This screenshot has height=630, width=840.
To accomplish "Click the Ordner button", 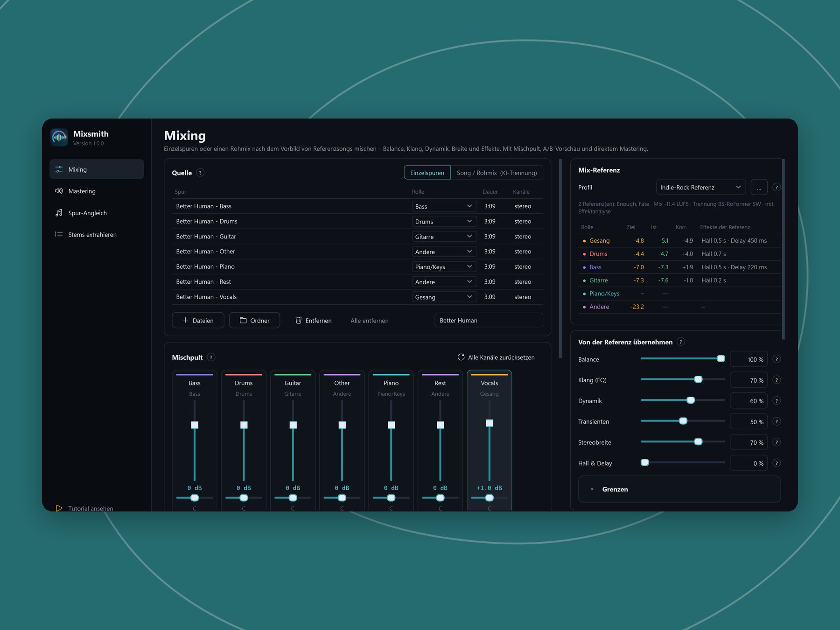I will coord(254,320).
